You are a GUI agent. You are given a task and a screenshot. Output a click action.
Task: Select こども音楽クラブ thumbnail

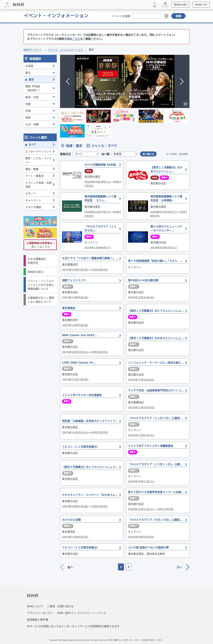click(x=98, y=131)
